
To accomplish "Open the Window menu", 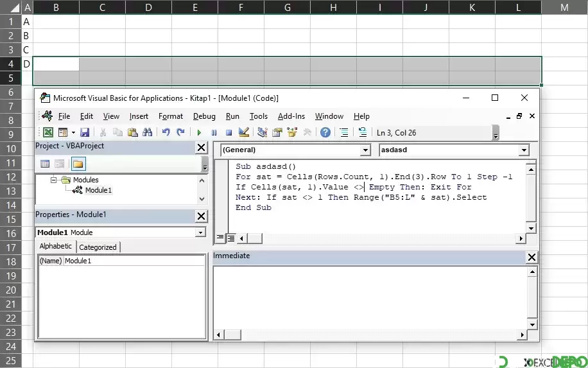I will [x=329, y=116].
